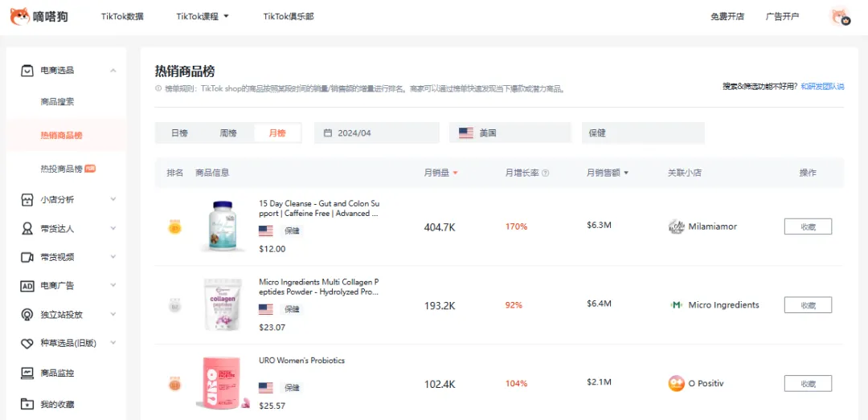Open the 保健 category dropdown
This screenshot has height=420, width=868.
click(x=643, y=133)
